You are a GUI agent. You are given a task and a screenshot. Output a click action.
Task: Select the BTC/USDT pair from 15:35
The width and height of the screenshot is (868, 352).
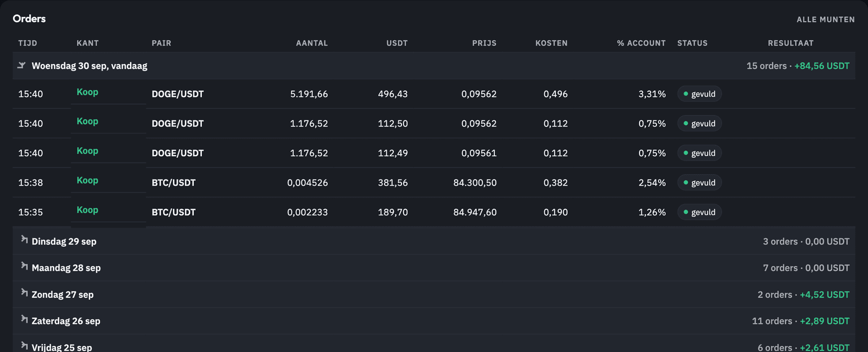[174, 212]
